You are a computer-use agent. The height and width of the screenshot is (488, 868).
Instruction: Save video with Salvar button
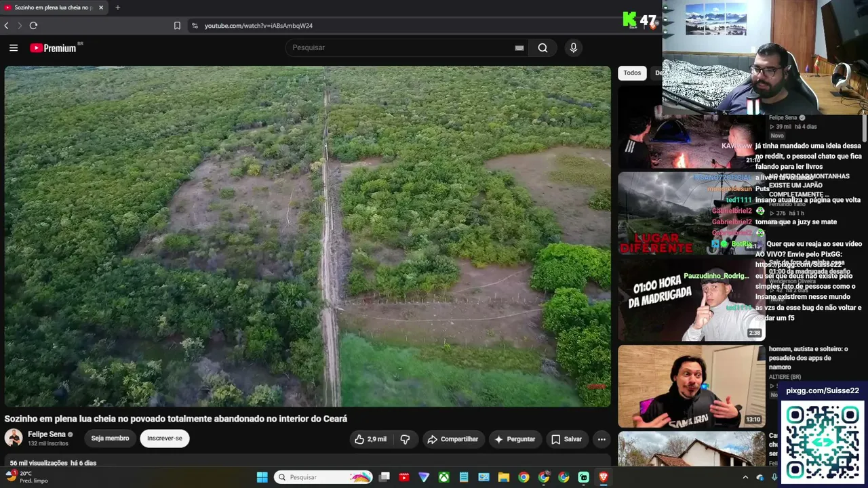[x=566, y=439]
